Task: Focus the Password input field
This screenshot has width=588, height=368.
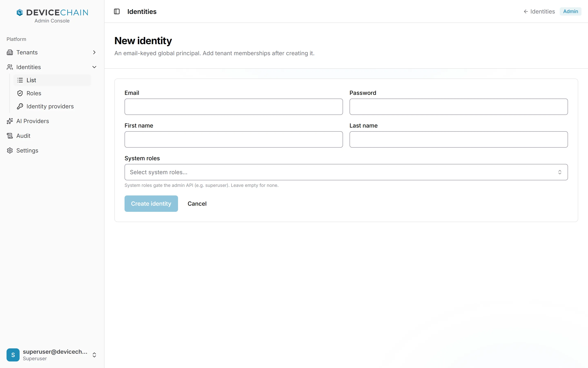Action: pyautogui.click(x=459, y=107)
